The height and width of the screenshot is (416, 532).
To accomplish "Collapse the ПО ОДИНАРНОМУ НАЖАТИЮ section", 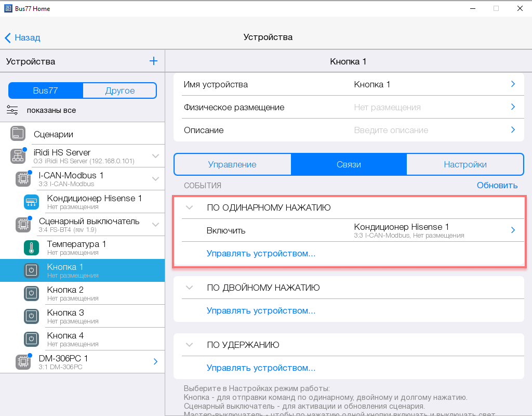I will pos(190,207).
